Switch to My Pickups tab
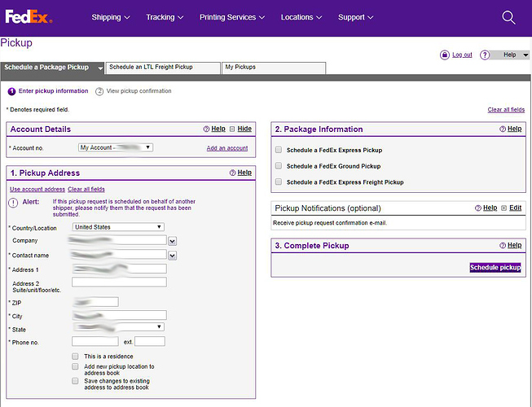This screenshot has width=532, height=407. pyautogui.click(x=274, y=68)
